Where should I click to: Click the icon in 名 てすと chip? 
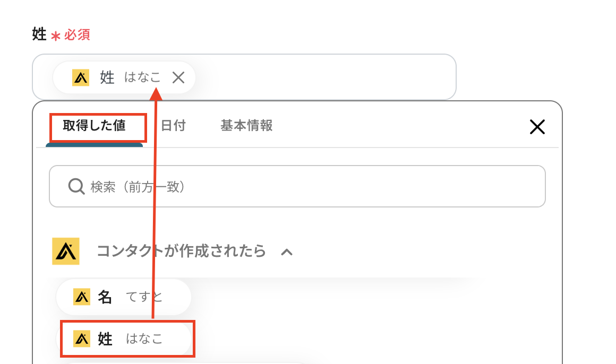[81, 297]
